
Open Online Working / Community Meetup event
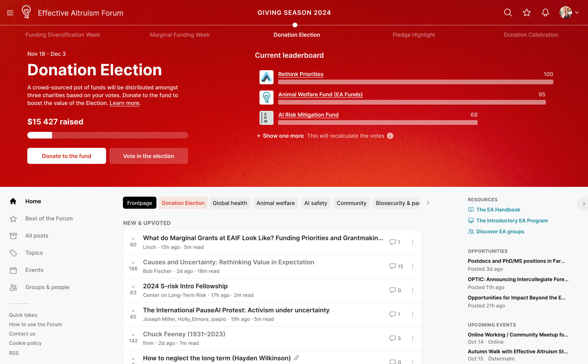coord(518,335)
